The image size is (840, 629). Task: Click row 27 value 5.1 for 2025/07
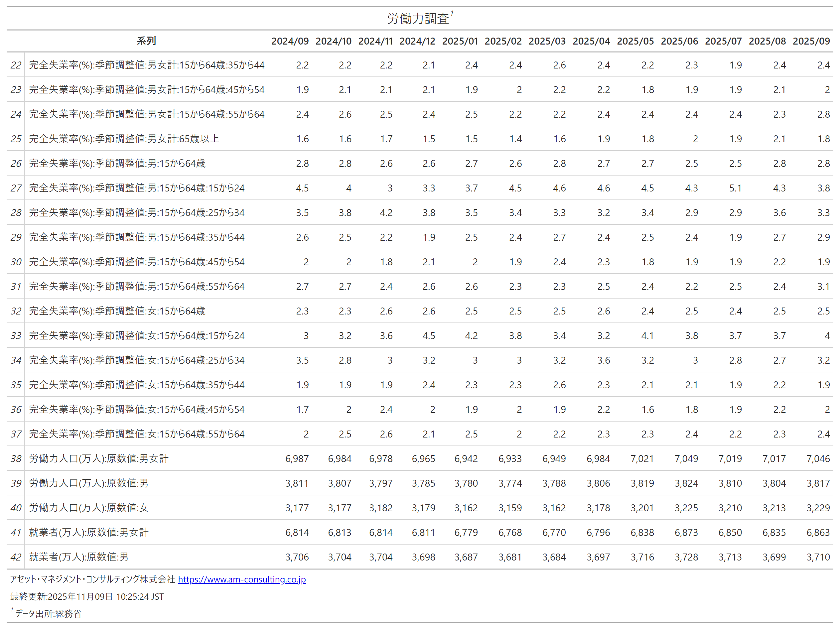[x=735, y=188]
